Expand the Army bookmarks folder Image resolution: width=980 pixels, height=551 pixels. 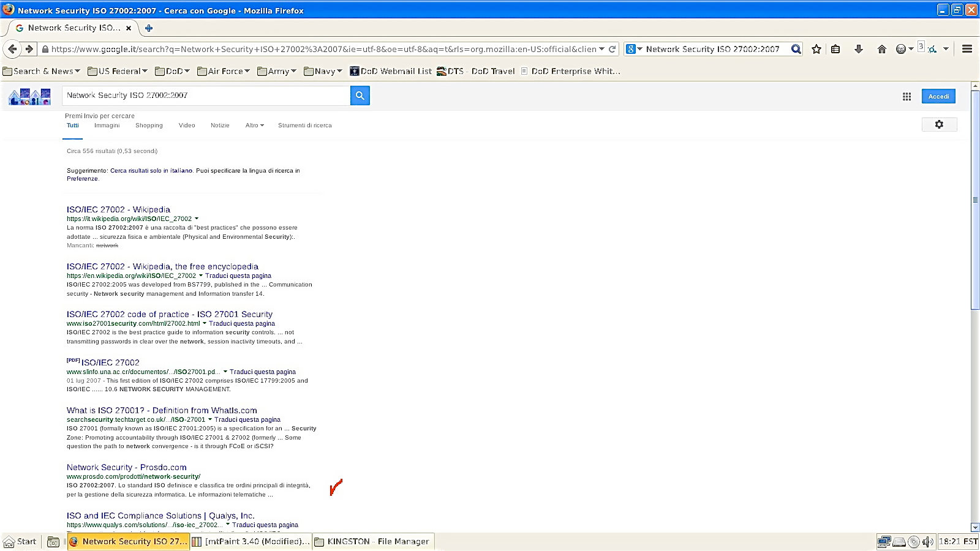(x=277, y=71)
